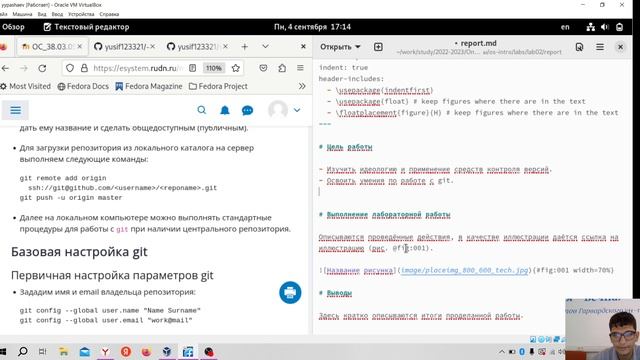Open the volume icon in GNOME top bar
This screenshot has width=640, height=360.
605,27
